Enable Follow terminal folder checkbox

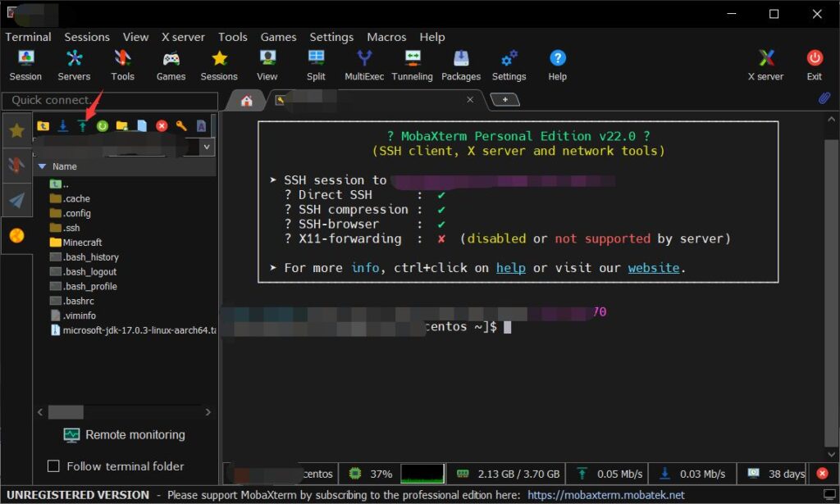click(x=53, y=466)
